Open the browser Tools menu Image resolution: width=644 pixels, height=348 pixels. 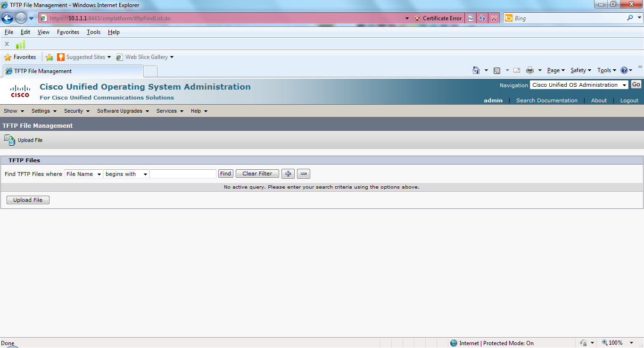(93, 32)
